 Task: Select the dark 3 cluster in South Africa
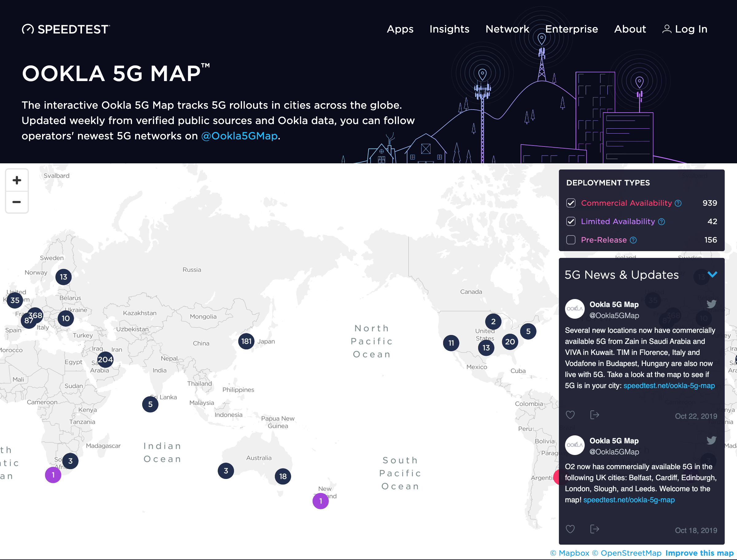coord(70,461)
